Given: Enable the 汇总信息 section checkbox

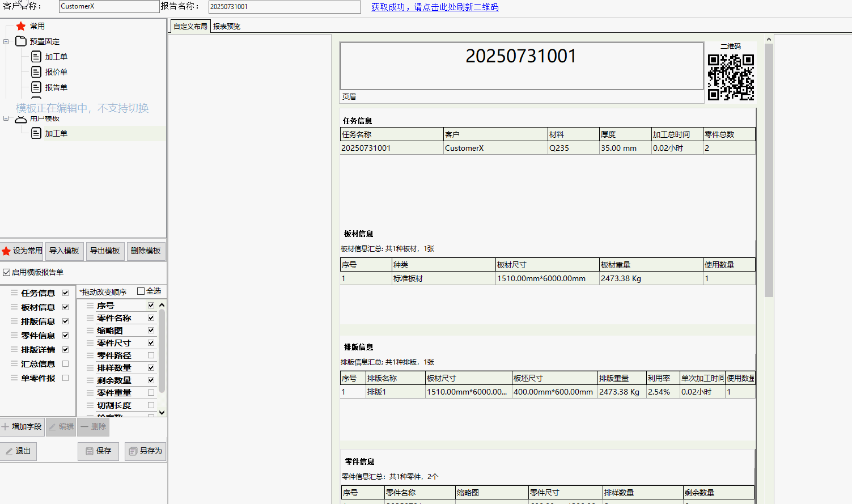Looking at the screenshot, I should click(x=65, y=364).
